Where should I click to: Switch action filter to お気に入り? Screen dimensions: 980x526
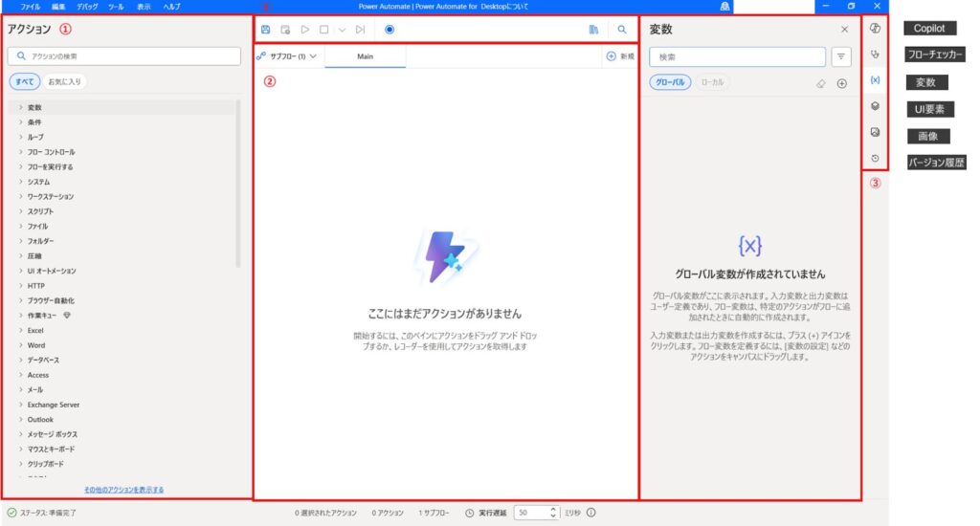coord(65,82)
